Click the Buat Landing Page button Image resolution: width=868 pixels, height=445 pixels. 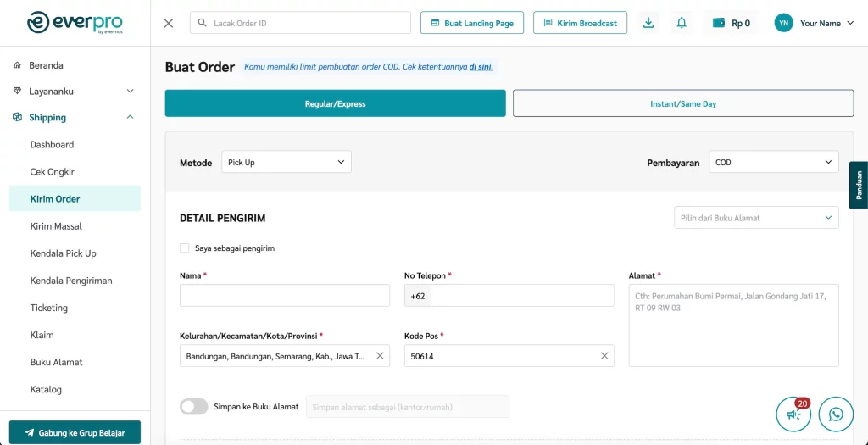[472, 23]
